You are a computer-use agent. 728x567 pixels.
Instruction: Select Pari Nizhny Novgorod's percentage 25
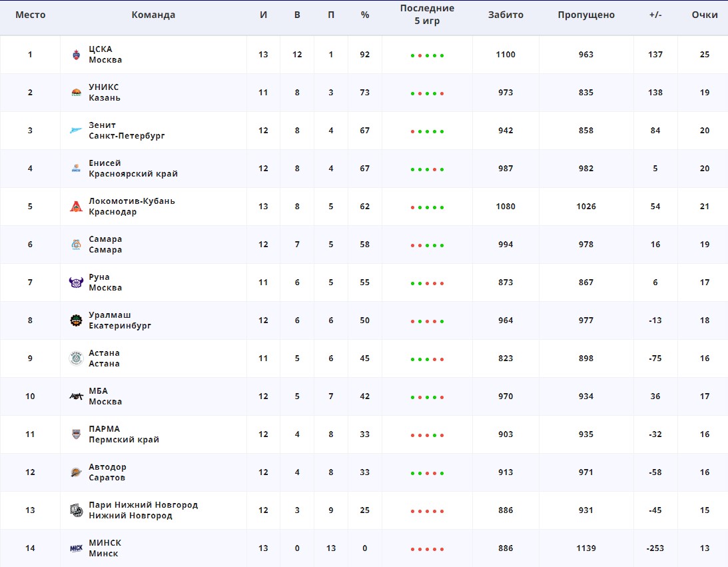(365, 510)
